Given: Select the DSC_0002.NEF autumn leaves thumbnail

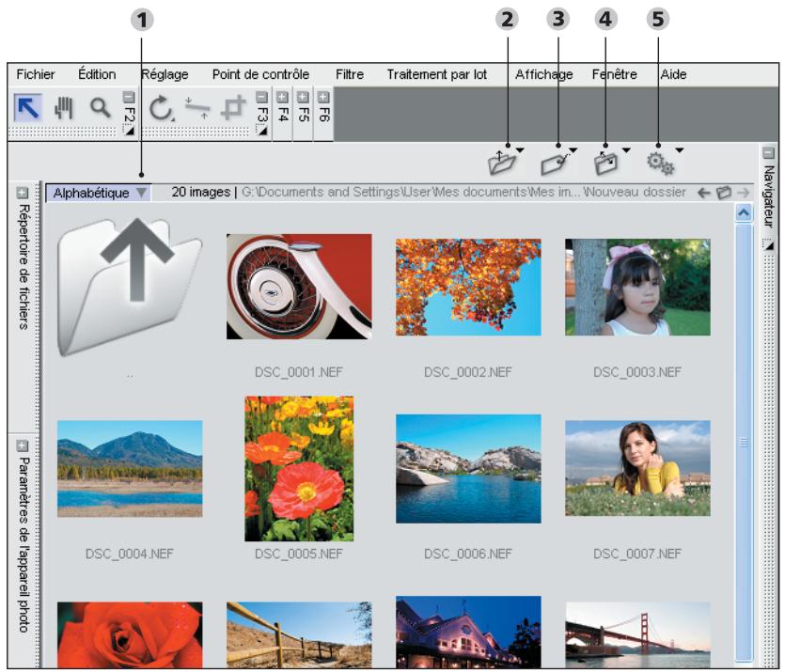Looking at the screenshot, I should (468, 288).
